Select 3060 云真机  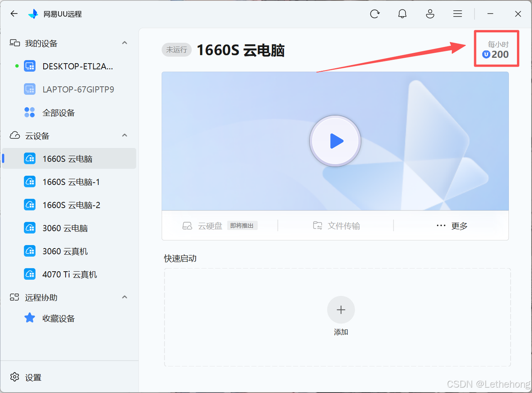click(69, 251)
